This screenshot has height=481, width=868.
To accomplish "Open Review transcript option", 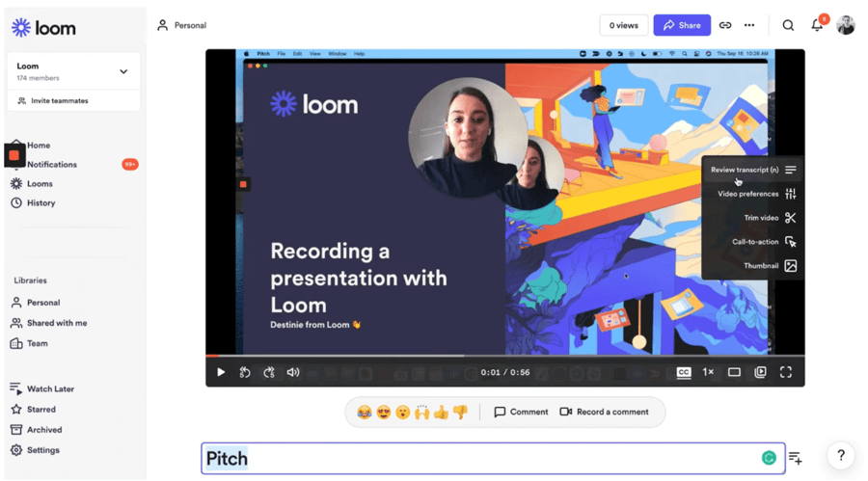I will [753, 170].
